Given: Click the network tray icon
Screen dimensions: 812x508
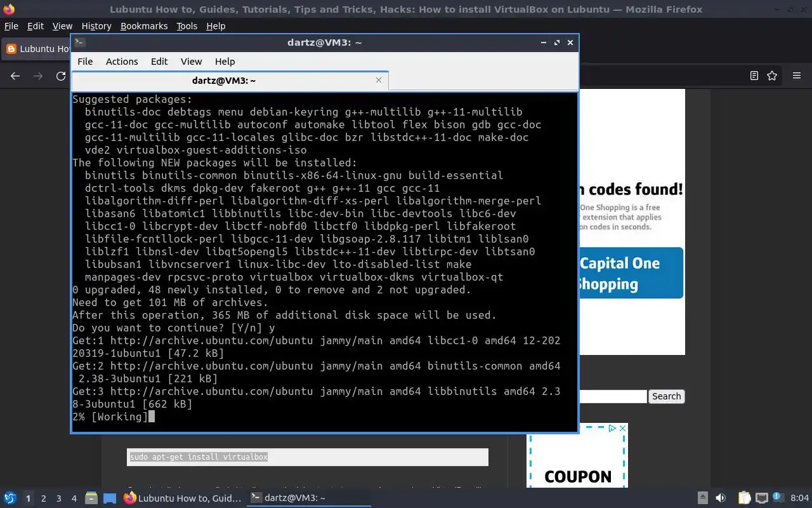Looking at the screenshot, I should tap(762, 498).
